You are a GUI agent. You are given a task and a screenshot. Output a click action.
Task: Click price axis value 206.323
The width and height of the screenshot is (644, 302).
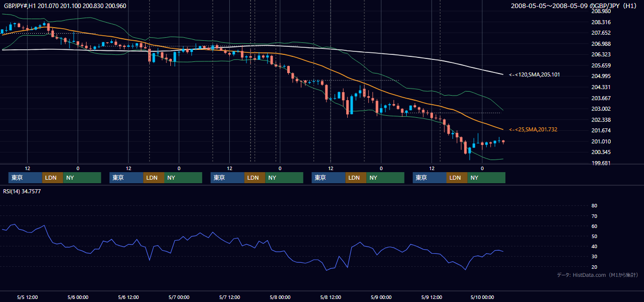[601, 54]
